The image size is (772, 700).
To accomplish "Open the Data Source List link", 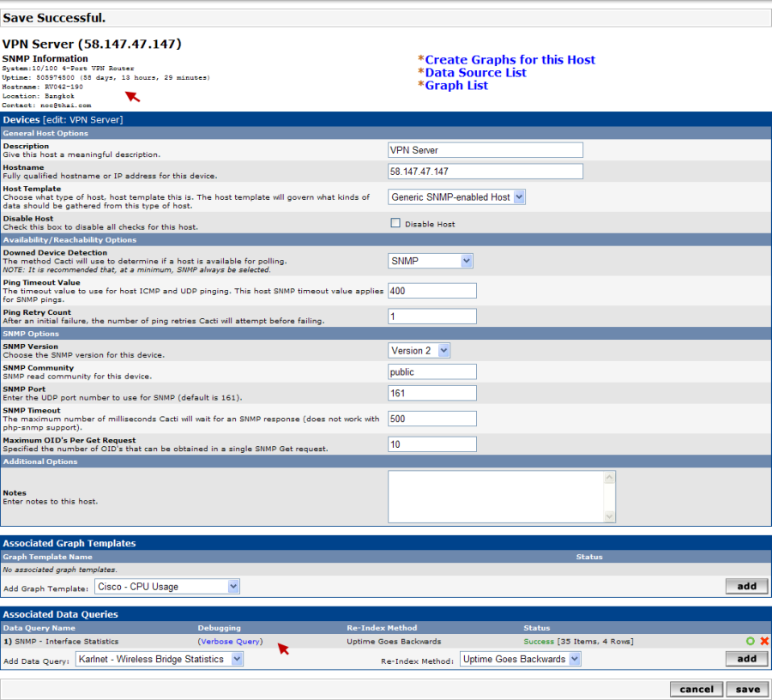I will (x=475, y=73).
